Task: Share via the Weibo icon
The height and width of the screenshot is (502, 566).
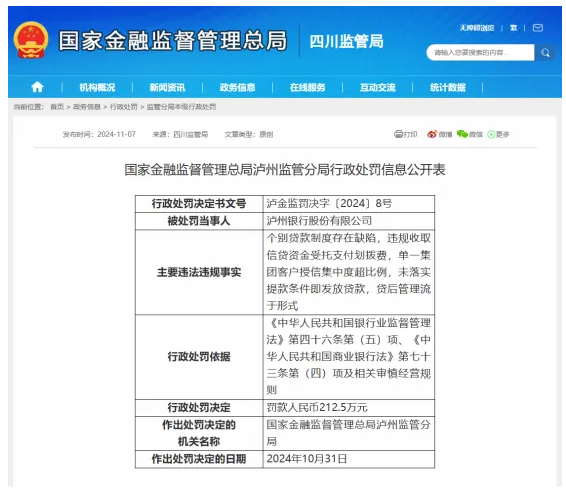Action: tap(432, 134)
